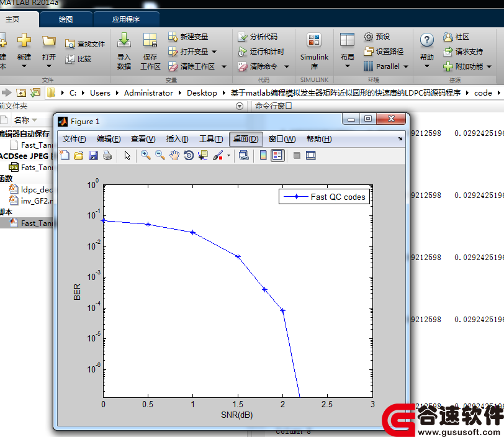The width and height of the screenshot is (504, 437).
Task: Click the browse for folder icon
Action: click(x=35, y=93)
